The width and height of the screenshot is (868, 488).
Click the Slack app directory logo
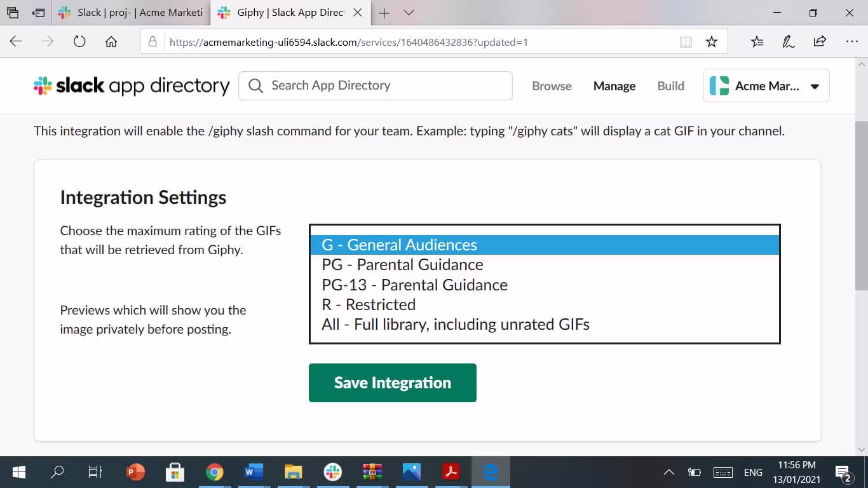click(x=132, y=86)
